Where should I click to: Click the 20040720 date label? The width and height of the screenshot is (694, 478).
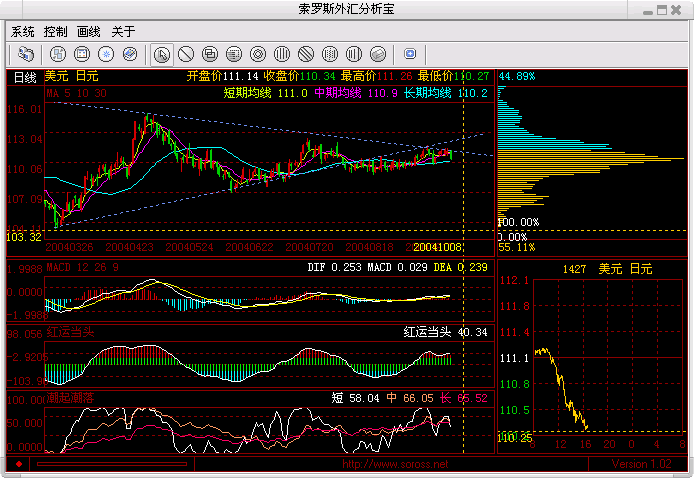(309, 247)
